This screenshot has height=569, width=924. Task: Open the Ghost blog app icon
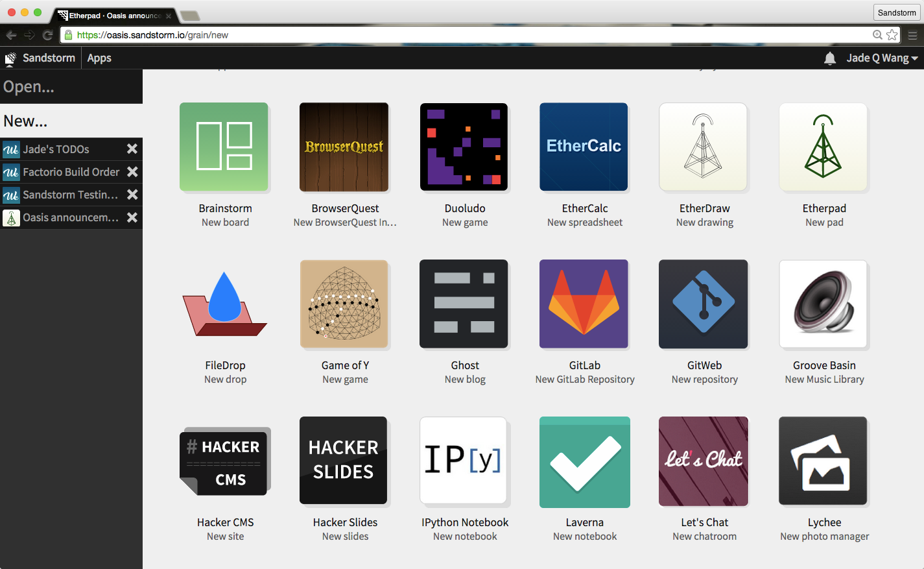[x=464, y=304]
